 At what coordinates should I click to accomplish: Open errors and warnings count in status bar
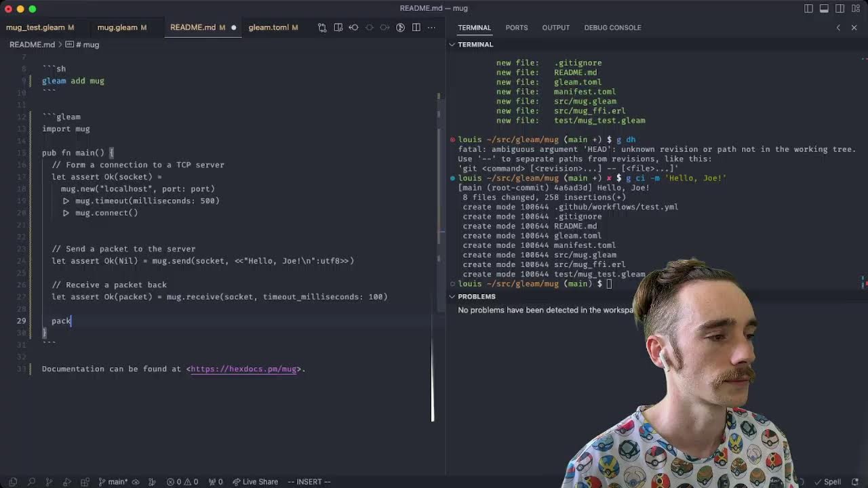point(183,482)
